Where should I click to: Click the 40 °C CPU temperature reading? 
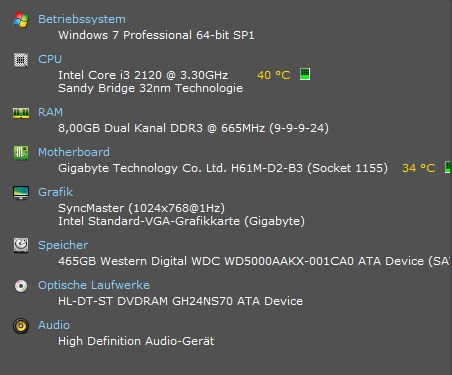[274, 75]
